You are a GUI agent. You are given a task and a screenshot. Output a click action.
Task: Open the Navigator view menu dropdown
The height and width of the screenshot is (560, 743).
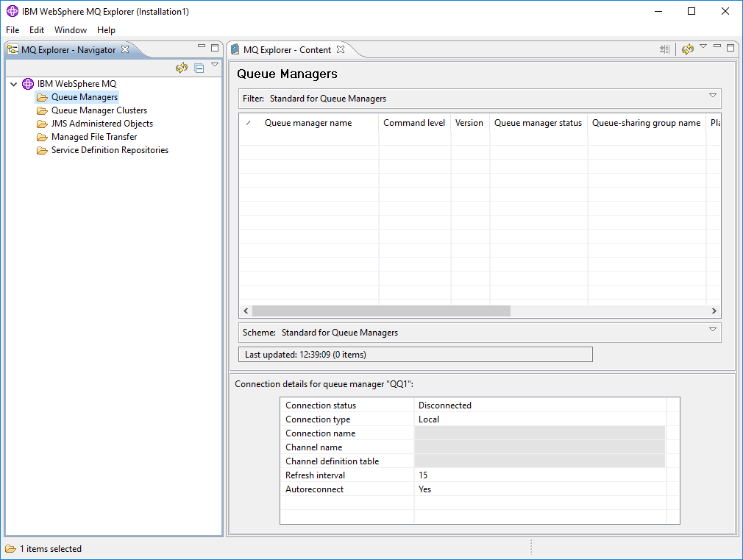215,65
